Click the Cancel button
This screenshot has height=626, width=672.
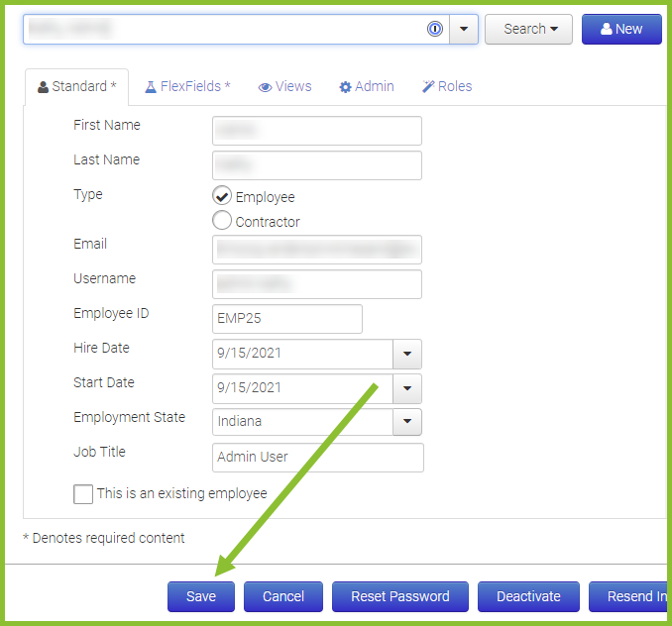tap(283, 596)
